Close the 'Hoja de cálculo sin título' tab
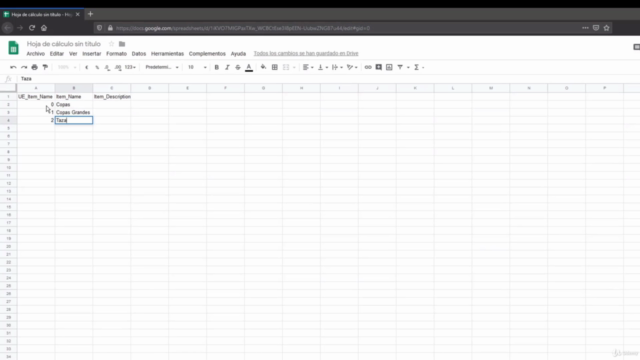This screenshot has width=640, height=360. click(78, 14)
